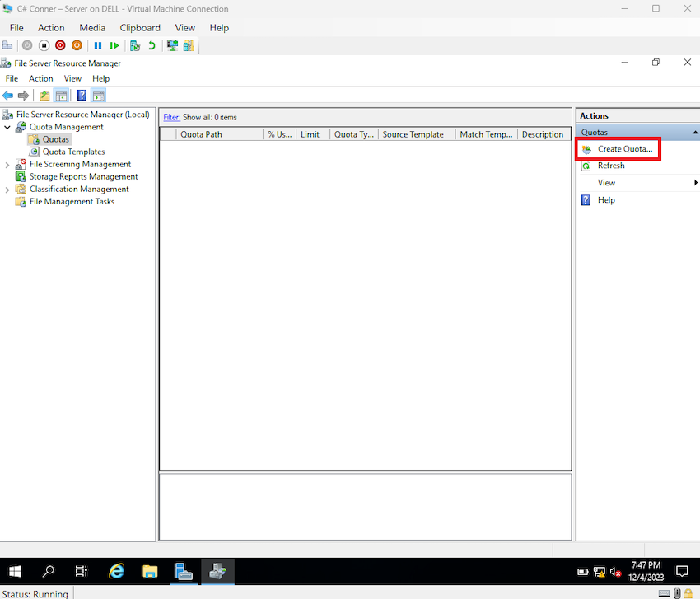Toggle the Actions pane visibility icon
Image resolution: width=700 pixels, height=599 pixels.
click(x=98, y=95)
